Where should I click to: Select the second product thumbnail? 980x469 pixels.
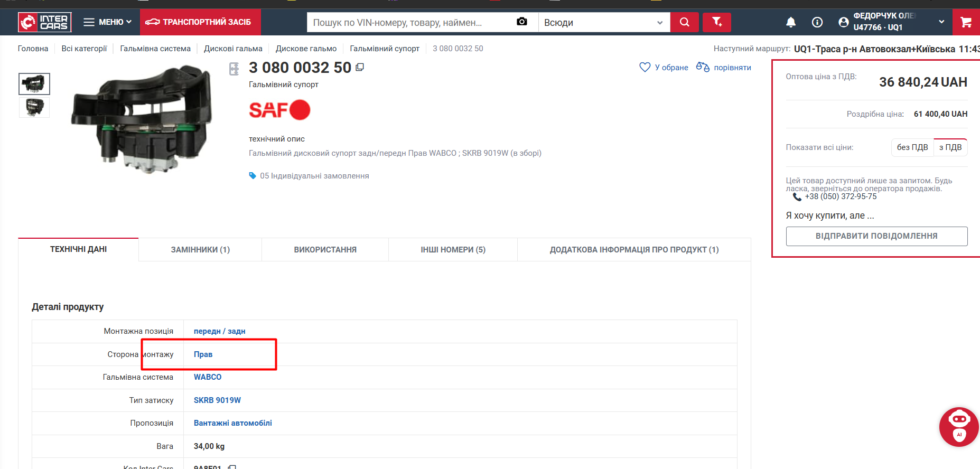tap(34, 107)
